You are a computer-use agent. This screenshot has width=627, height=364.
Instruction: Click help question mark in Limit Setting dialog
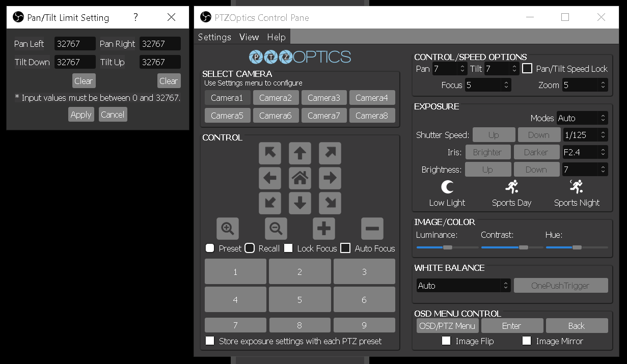[135, 17]
